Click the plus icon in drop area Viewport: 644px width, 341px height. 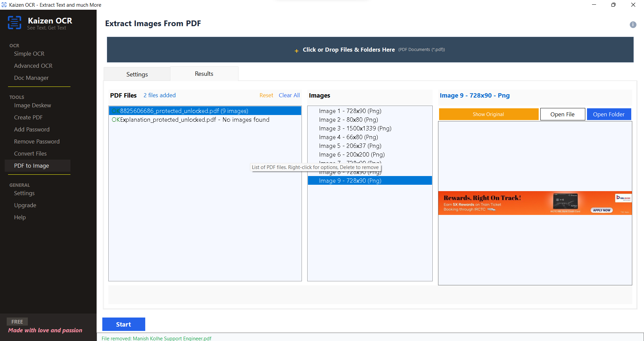(x=296, y=51)
